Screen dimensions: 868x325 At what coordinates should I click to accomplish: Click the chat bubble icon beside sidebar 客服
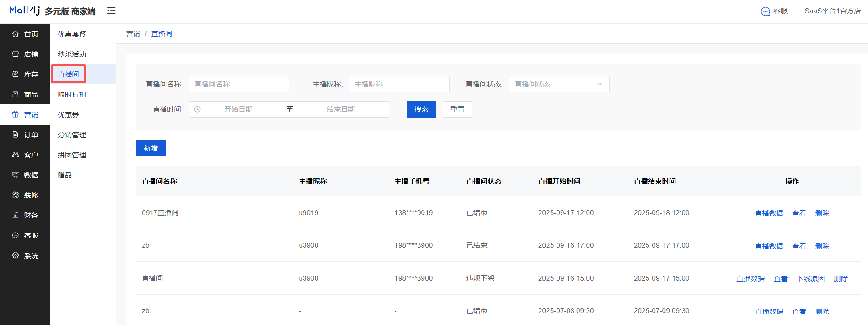click(16, 235)
